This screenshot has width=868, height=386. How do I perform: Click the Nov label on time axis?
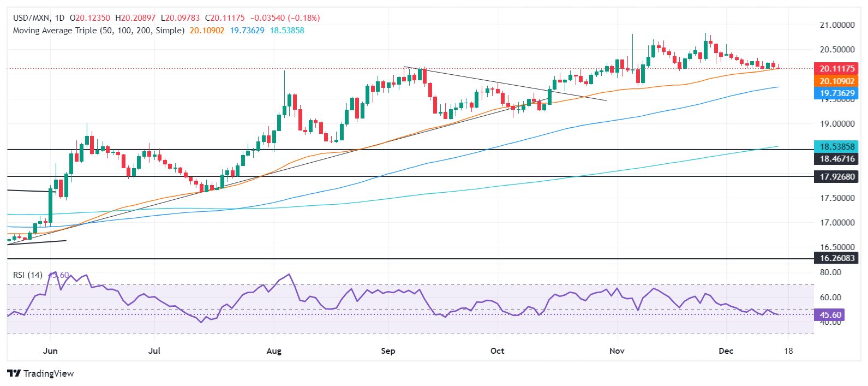(x=616, y=351)
